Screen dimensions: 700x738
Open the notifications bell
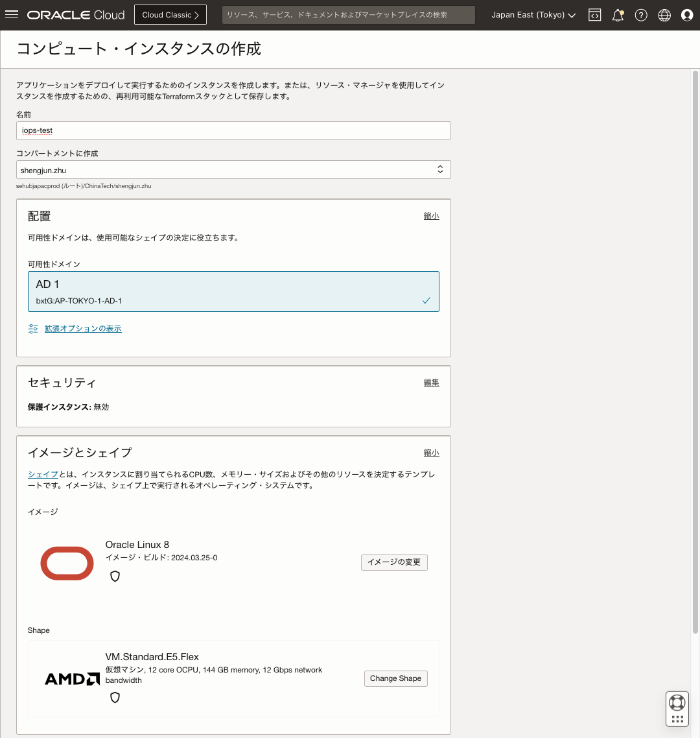pyautogui.click(x=618, y=15)
